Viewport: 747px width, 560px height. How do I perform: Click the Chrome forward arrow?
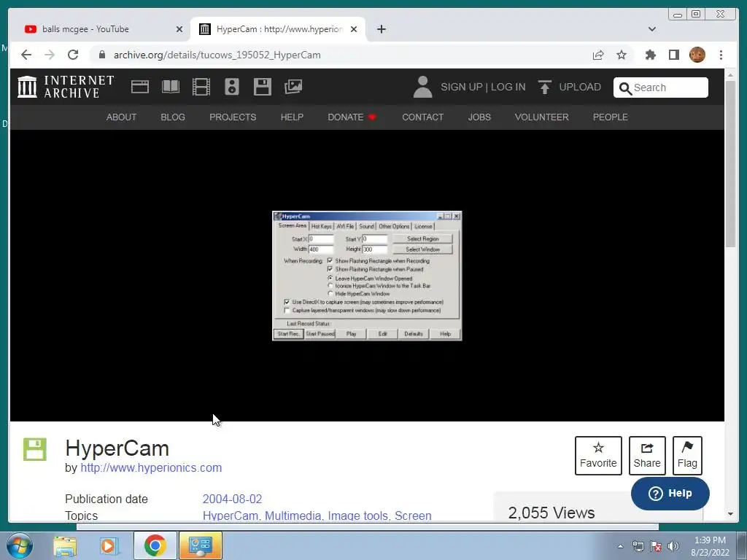coord(50,55)
